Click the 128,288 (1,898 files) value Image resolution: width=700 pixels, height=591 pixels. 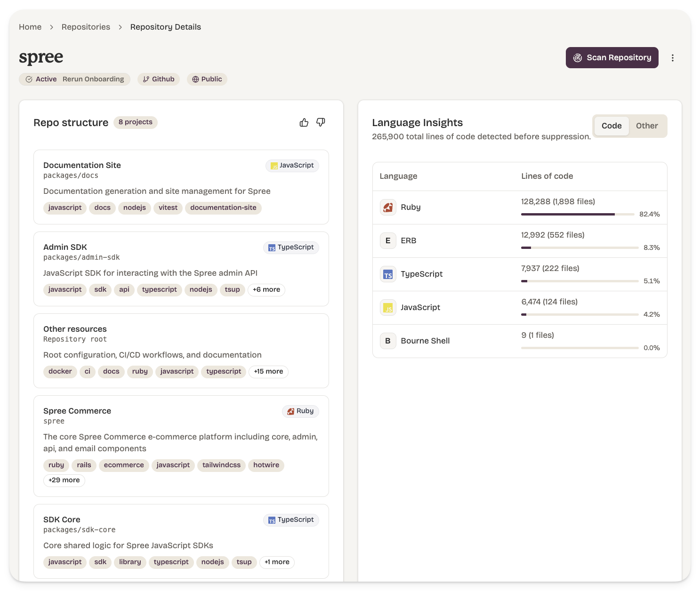click(558, 201)
